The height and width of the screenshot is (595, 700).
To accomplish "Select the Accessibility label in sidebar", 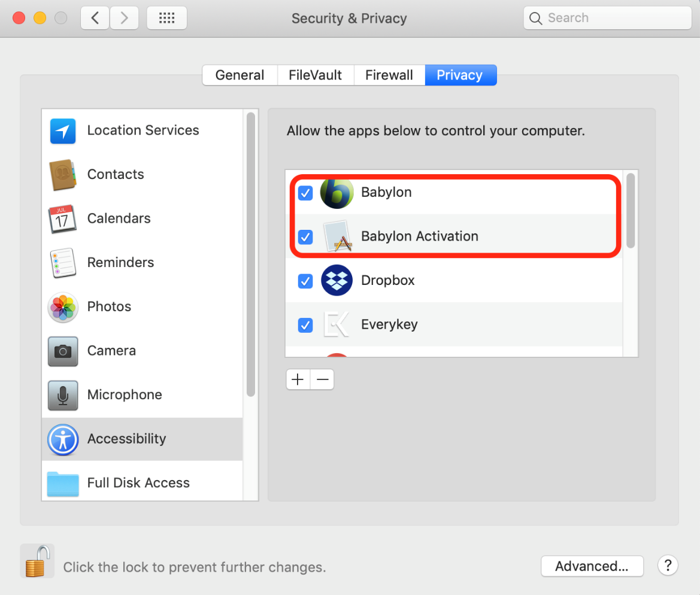I will pos(127,439).
